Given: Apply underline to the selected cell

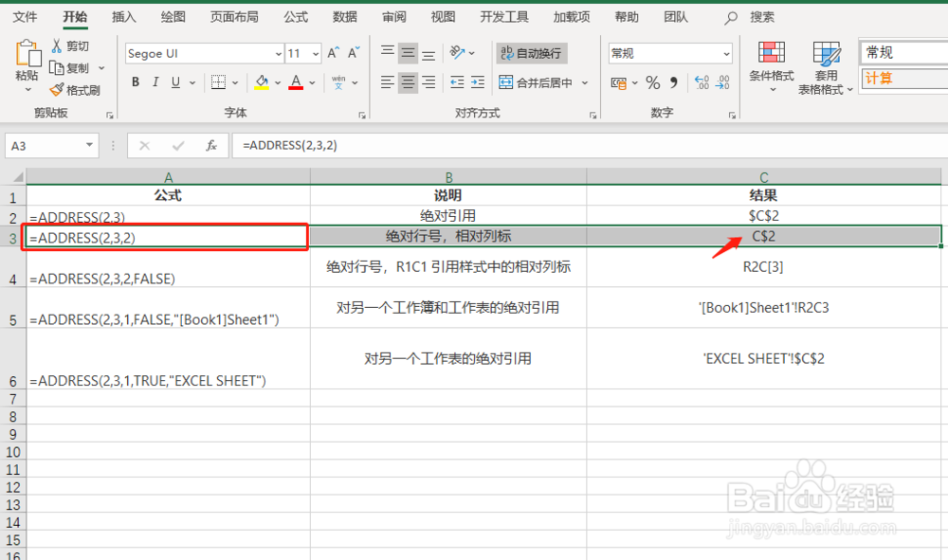Looking at the screenshot, I should [176, 82].
